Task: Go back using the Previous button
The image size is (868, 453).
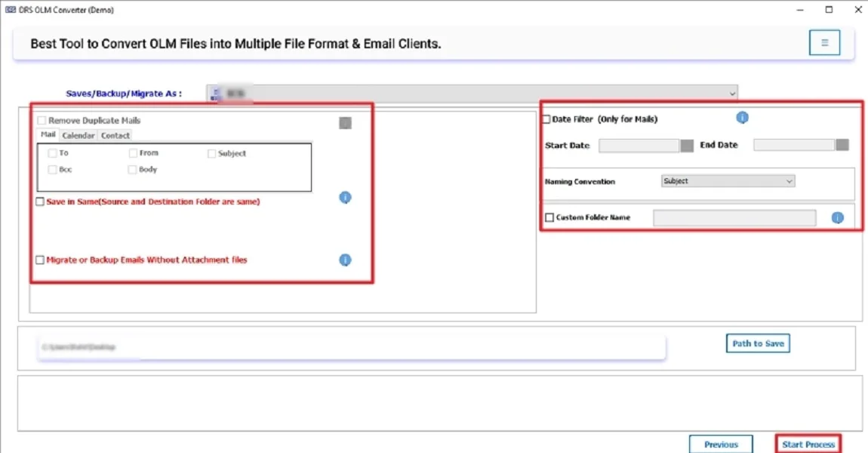Action: pyautogui.click(x=721, y=444)
